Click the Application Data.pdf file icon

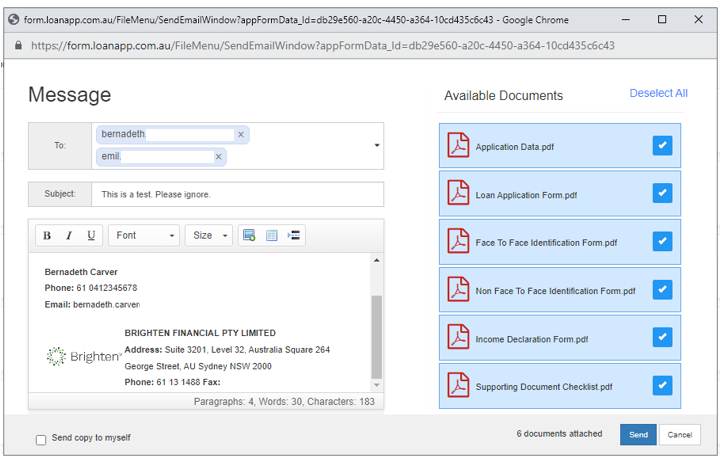(x=458, y=146)
